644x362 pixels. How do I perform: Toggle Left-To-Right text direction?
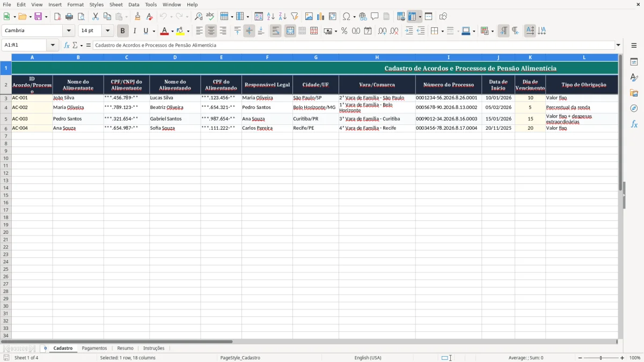[x=503, y=31]
